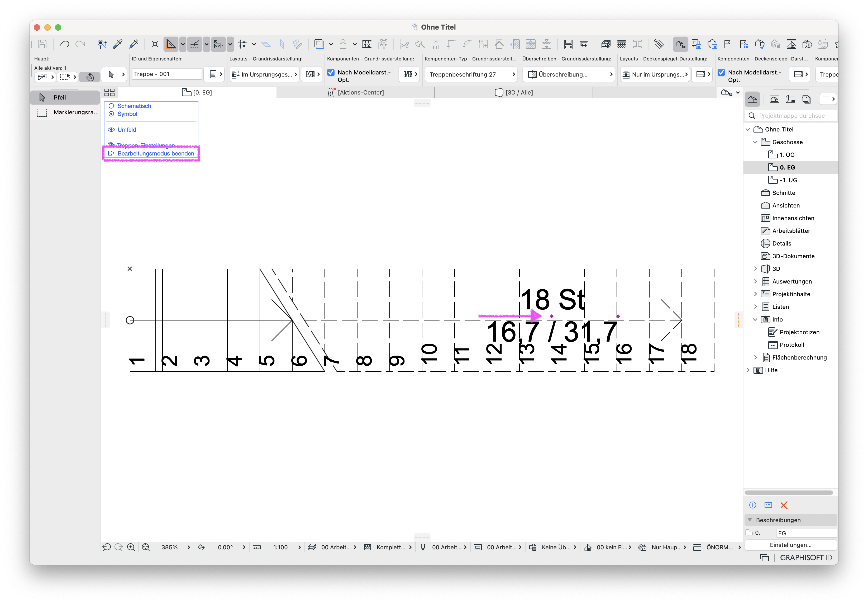
Task: Collapse the Geschosse tree node
Action: point(755,142)
